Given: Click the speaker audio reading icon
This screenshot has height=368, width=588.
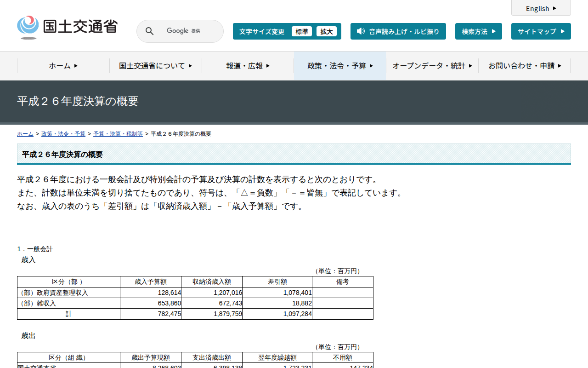Looking at the screenshot, I should pyautogui.click(x=361, y=31).
